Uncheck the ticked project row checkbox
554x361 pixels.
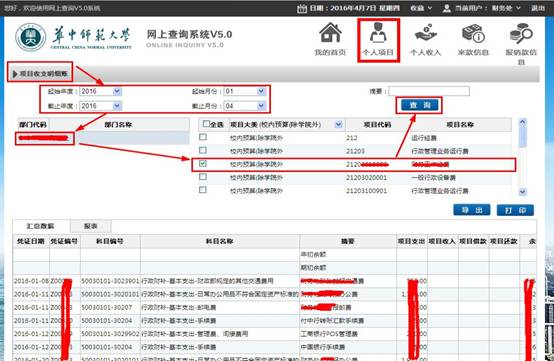pyautogui.click(x=203, y=164)
